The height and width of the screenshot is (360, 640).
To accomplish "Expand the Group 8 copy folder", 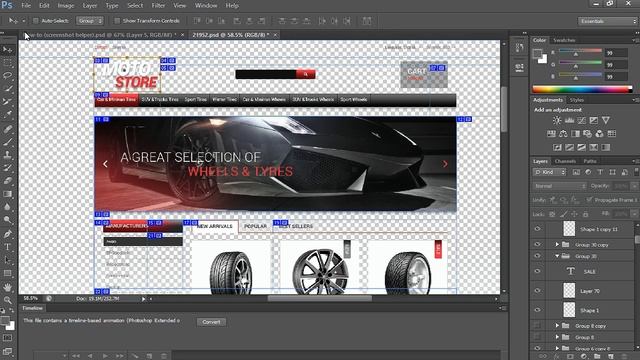I will [x=557, y=326].
